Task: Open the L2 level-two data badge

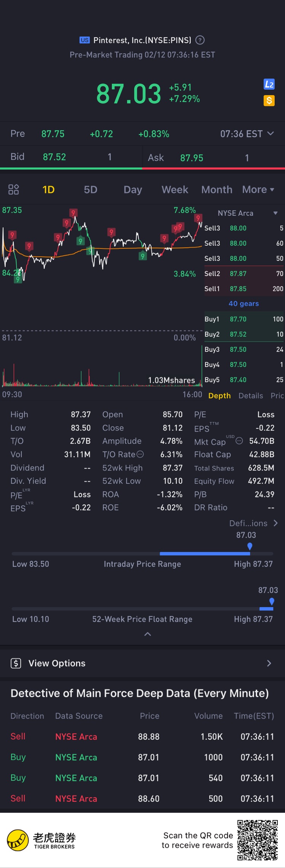Action: pyautogui.click(x=269, y=84)
